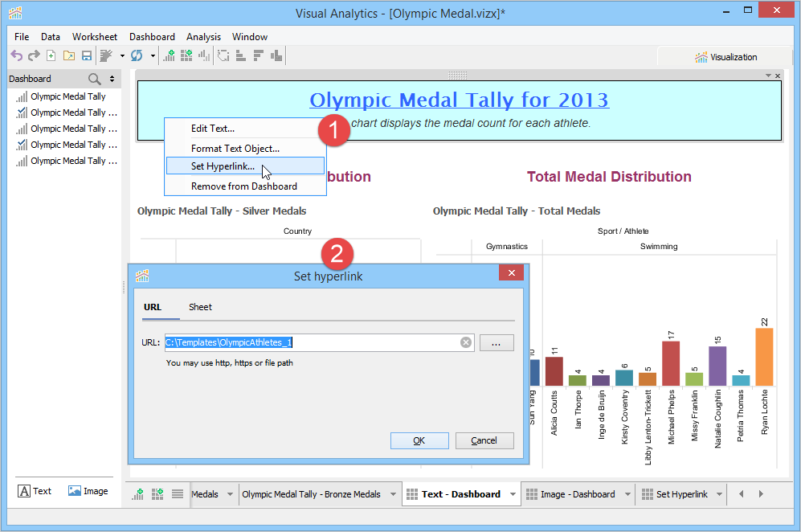This screenshot has width=801, height=532.
Task: Add a Text object from Dashboard pane
Action: pyautogui.click(x=35, y=491)
